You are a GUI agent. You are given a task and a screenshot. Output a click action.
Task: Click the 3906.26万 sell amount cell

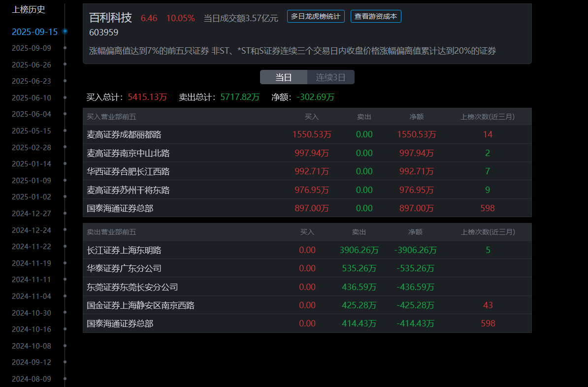point(359,250)
